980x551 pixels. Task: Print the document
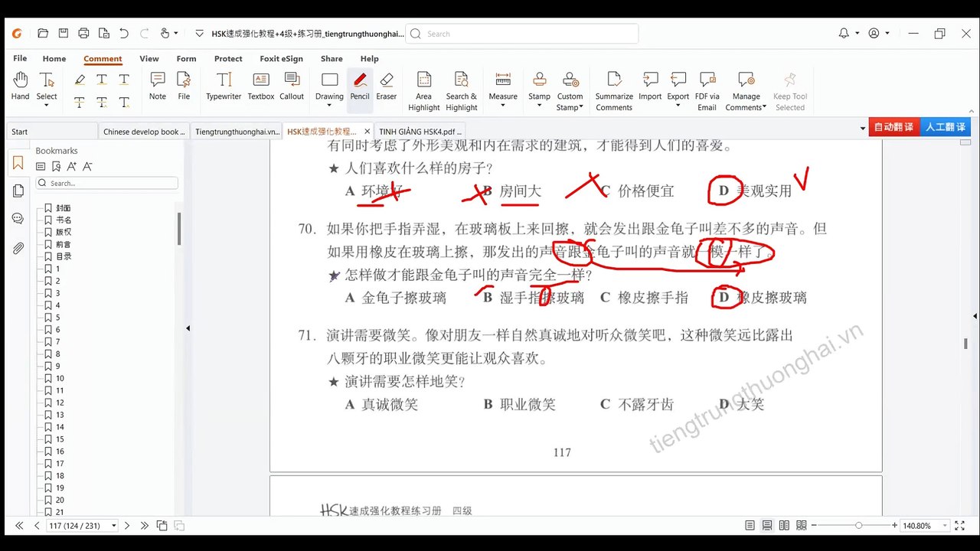83,33
